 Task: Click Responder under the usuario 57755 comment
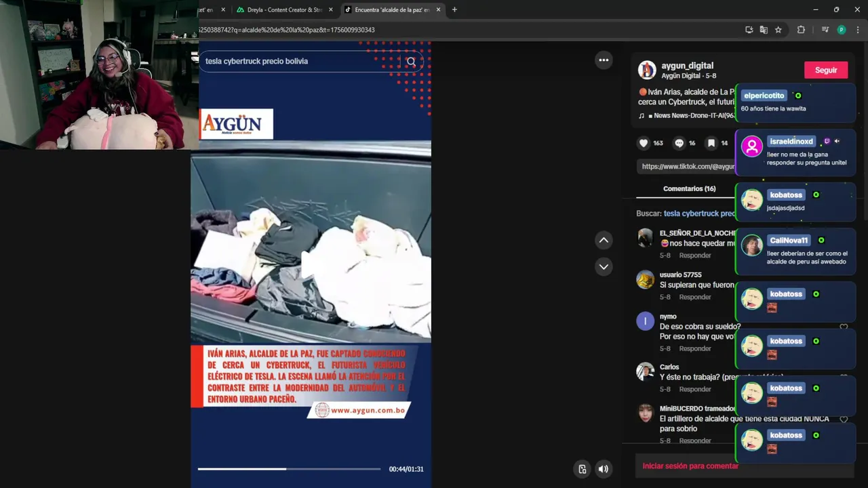pos(695,297)
